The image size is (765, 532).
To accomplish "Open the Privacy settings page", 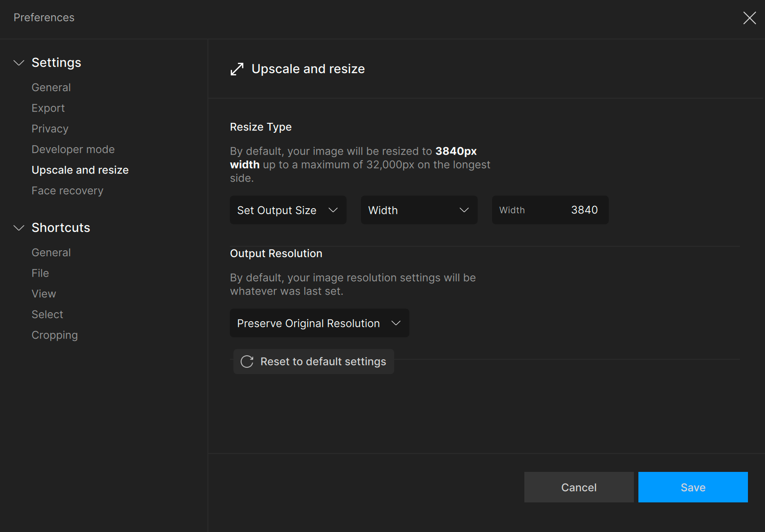I will coord(50,129).
